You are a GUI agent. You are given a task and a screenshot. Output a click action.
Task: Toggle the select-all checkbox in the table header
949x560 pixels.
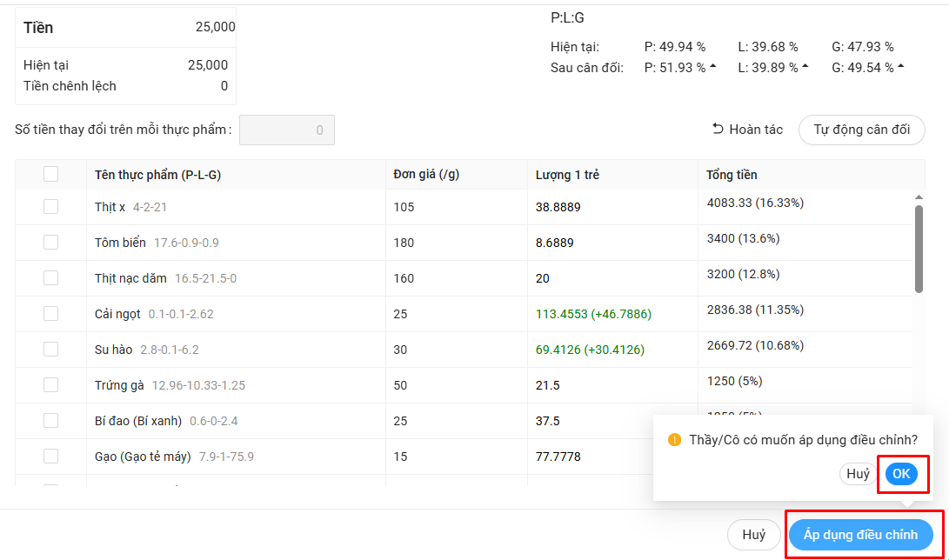(x=50, y=174)
